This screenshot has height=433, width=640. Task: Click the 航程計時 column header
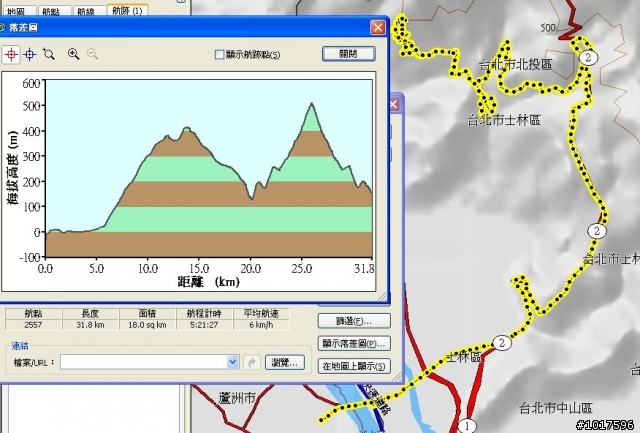pyautogui.click(x=204, y=313)
